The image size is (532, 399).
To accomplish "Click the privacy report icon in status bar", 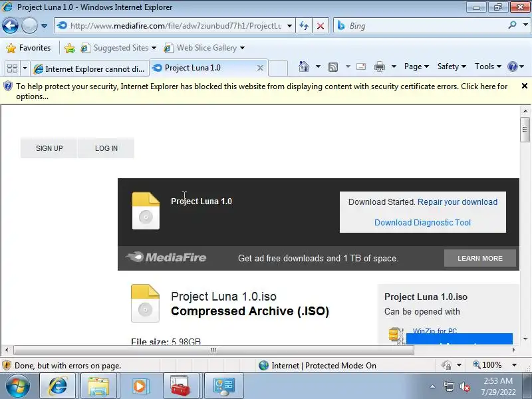I will click(x=446, y=365).
